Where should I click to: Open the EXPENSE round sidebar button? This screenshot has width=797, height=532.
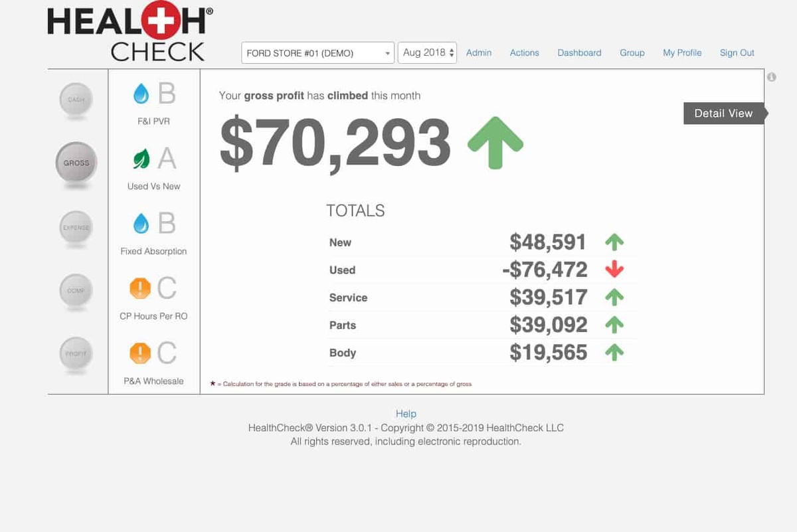[76, 227]
